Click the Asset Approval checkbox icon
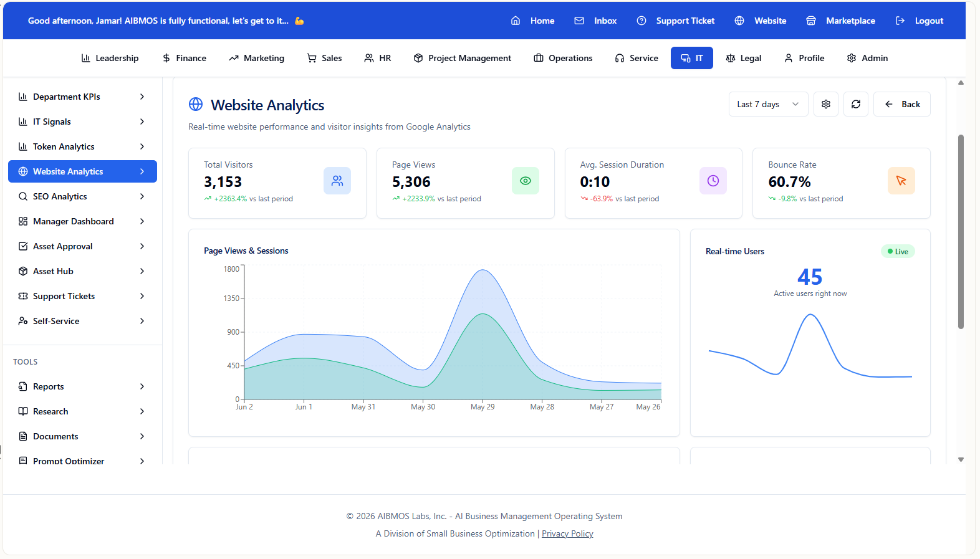 point(23,246)
